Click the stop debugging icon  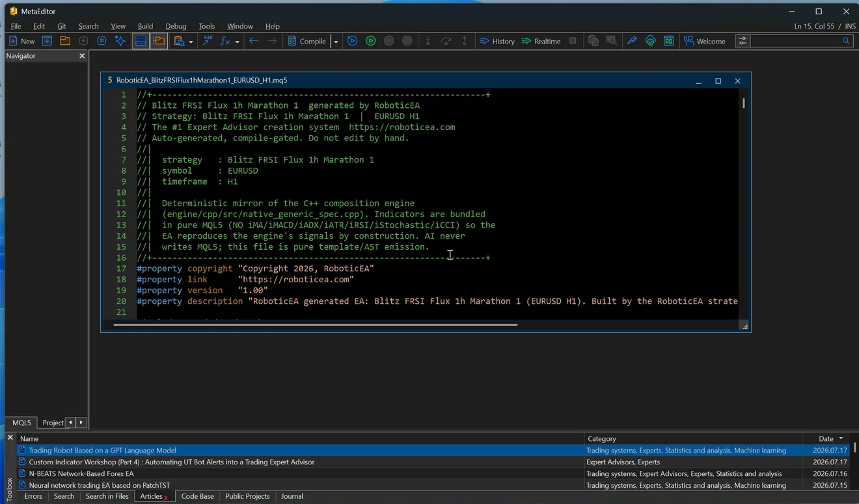[x=407, y=41]
